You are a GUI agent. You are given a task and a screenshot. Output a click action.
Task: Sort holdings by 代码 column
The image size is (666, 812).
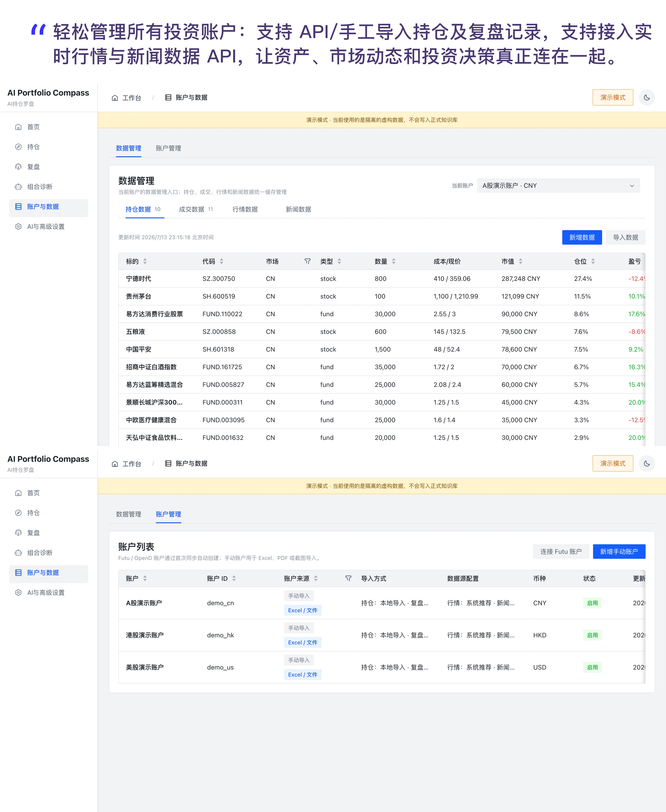[221, 261]
